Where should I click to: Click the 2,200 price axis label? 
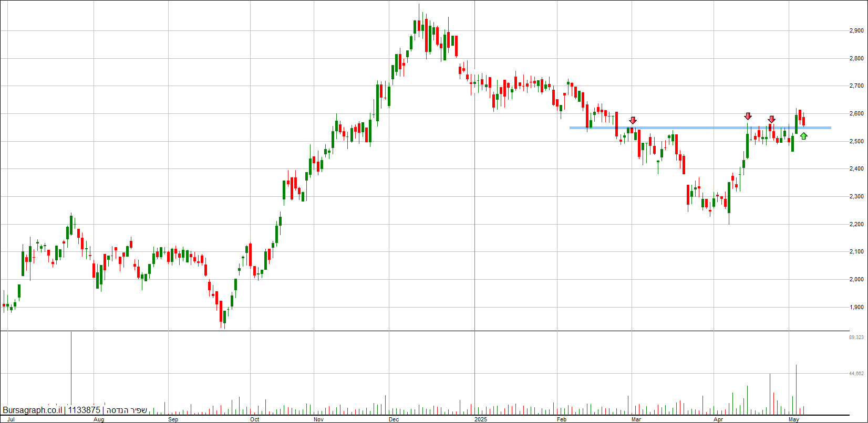point(856,224)
